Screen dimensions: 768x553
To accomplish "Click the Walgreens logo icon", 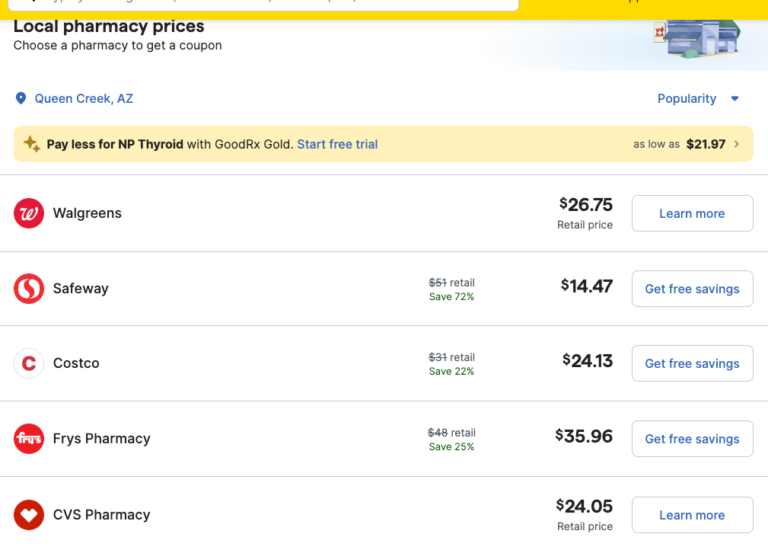I will point(29,213).
